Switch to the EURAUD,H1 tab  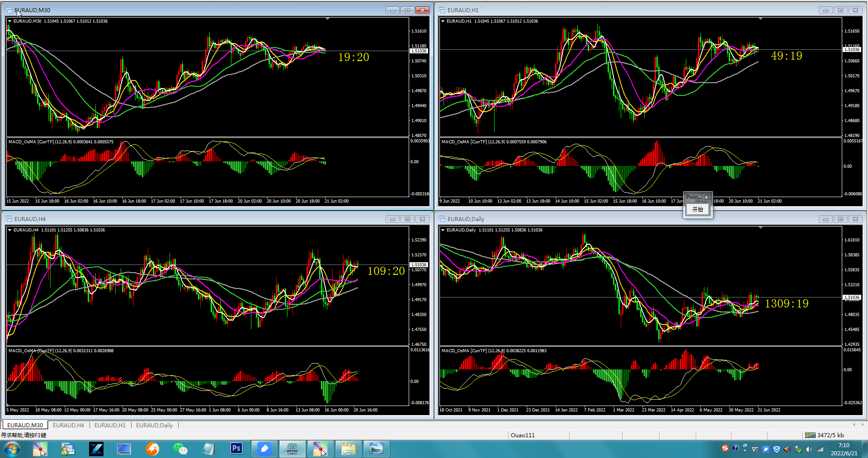(110, 425)
